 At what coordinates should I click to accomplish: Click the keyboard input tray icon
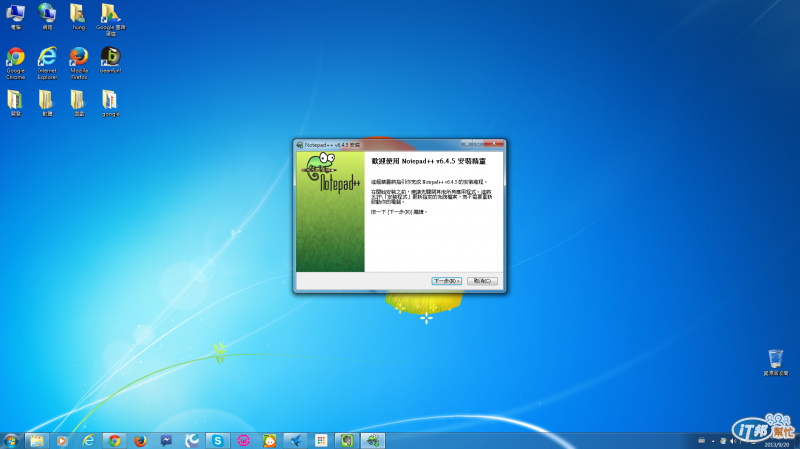click(702, 440)
